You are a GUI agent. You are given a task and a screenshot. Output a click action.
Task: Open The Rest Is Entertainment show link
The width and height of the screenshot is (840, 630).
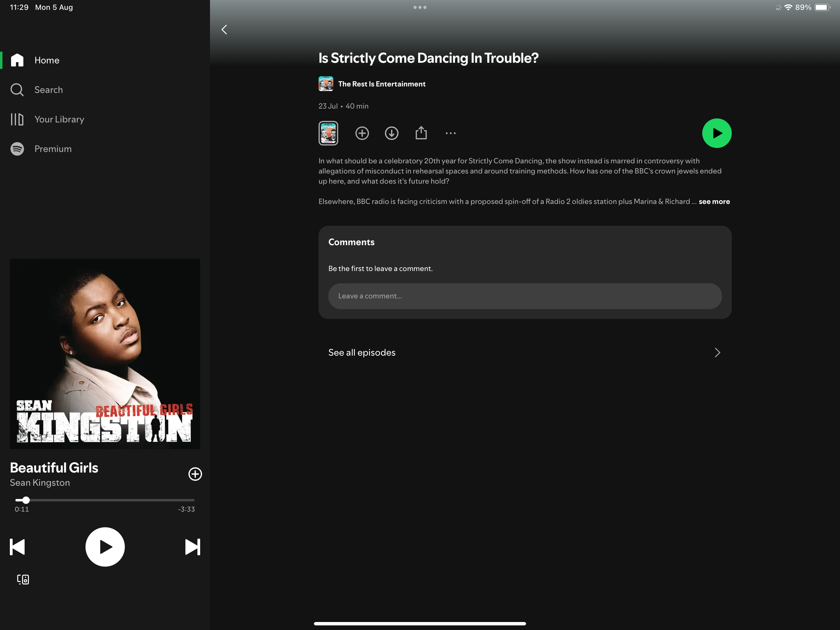382,84
